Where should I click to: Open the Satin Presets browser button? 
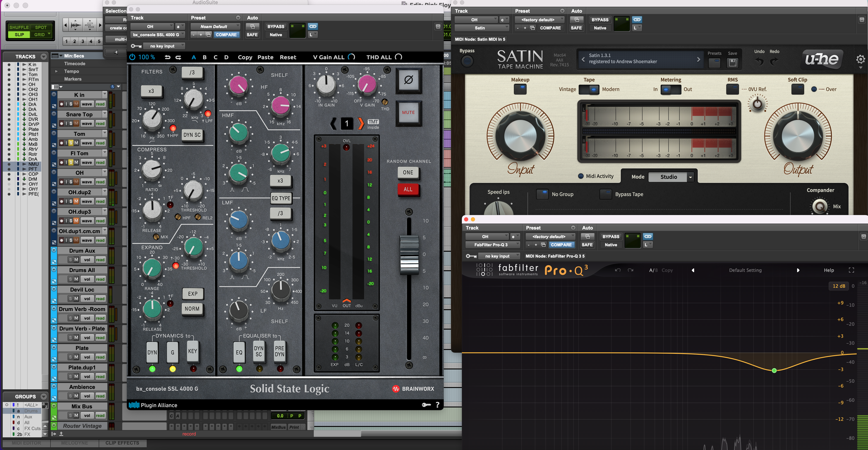pyautogui.click(x=714, y=63)
